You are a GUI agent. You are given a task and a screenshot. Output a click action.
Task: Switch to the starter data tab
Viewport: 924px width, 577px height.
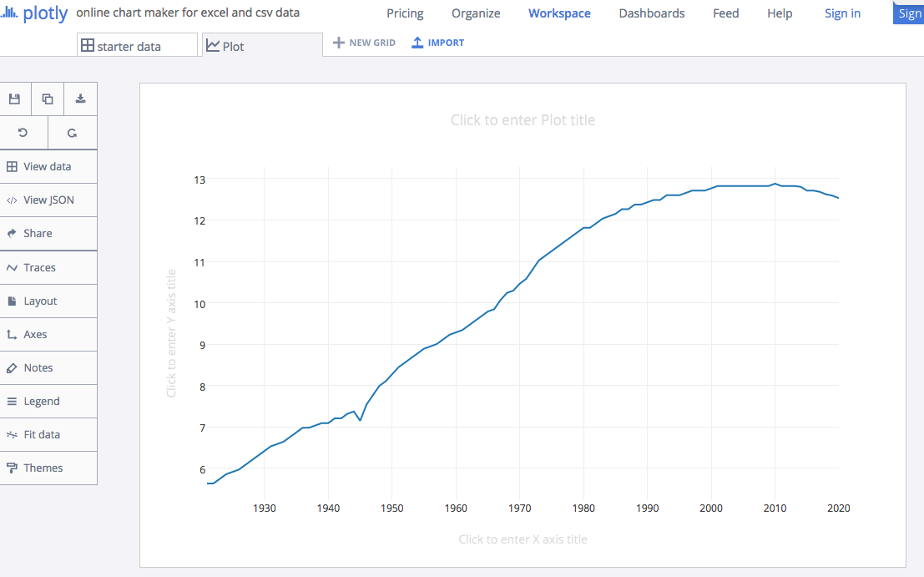tap(137, 46)
